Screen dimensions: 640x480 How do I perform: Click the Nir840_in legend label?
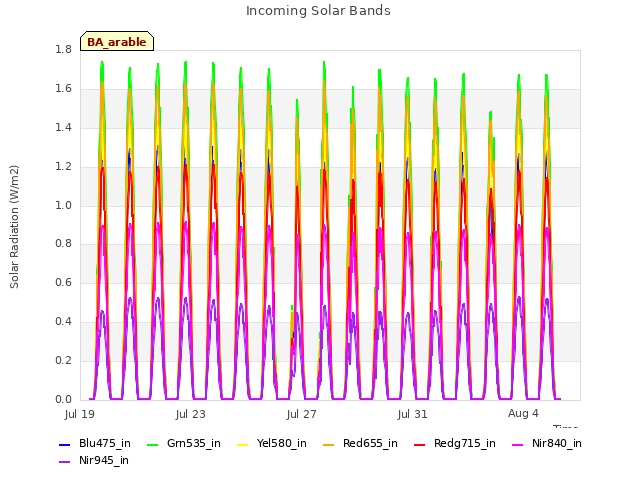coord(557,443)
